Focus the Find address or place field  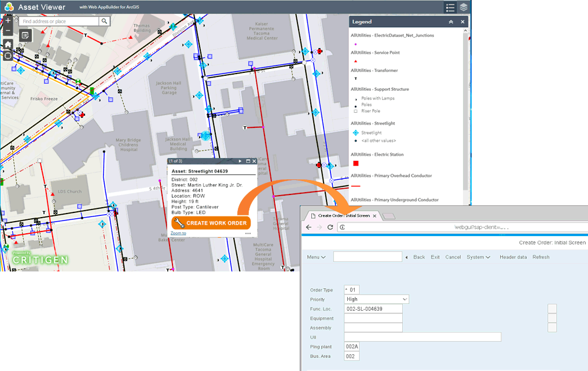click(59, 21)
